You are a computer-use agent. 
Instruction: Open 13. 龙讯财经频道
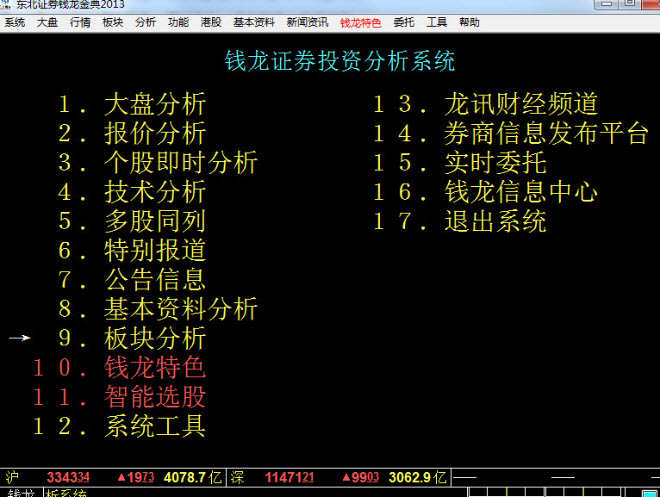pos(486,104)
